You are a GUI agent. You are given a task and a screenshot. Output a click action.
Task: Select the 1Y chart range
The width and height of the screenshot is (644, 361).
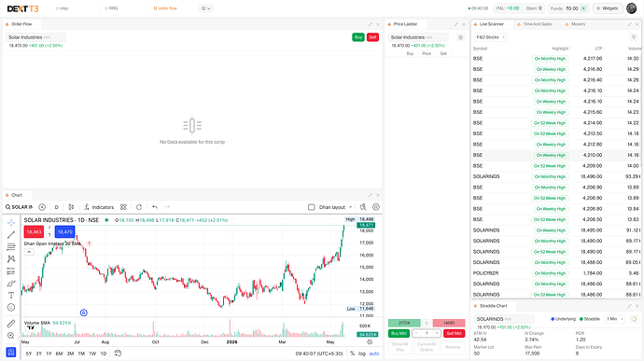[49, 354]
